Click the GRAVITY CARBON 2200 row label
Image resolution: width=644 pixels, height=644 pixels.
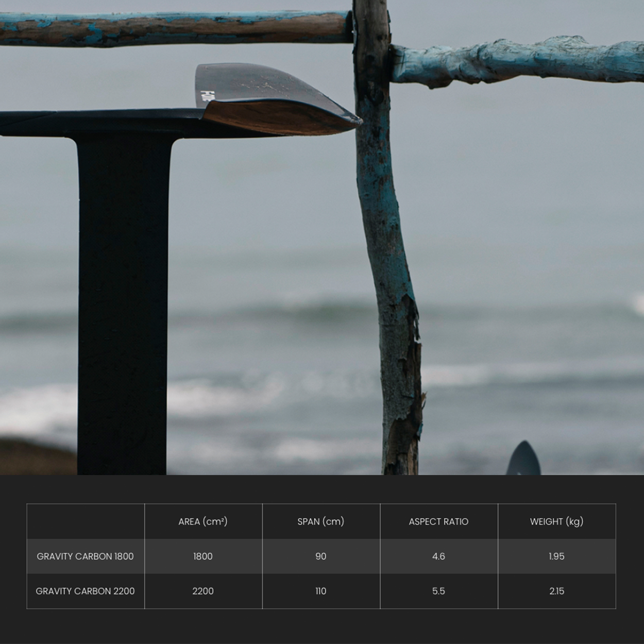click(x=85, y=591)
